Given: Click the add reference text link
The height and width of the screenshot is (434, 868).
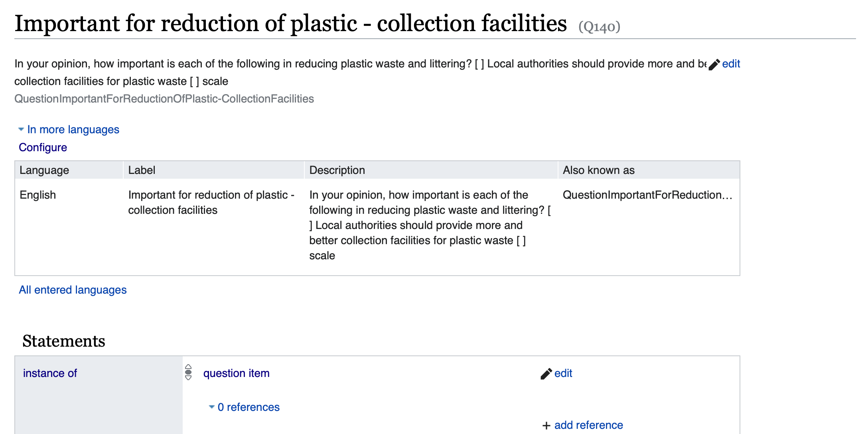Looking at the screenshot, I should [588, 425].
